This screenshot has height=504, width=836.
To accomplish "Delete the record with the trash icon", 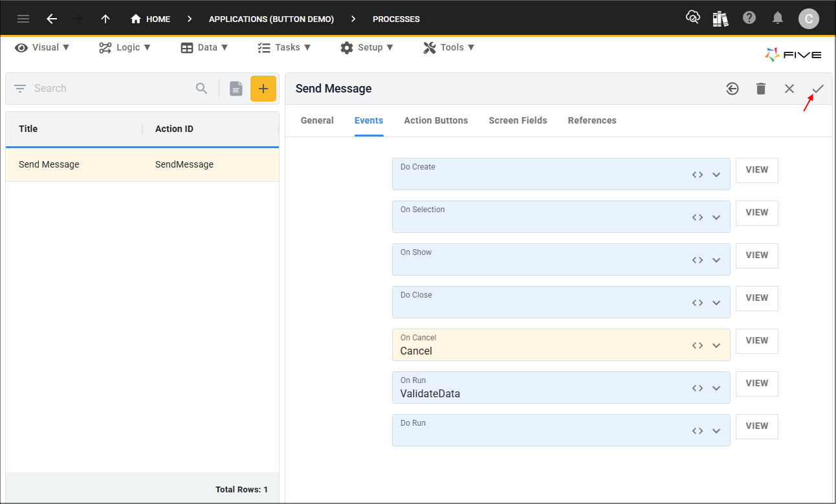I will coord(761,89).
